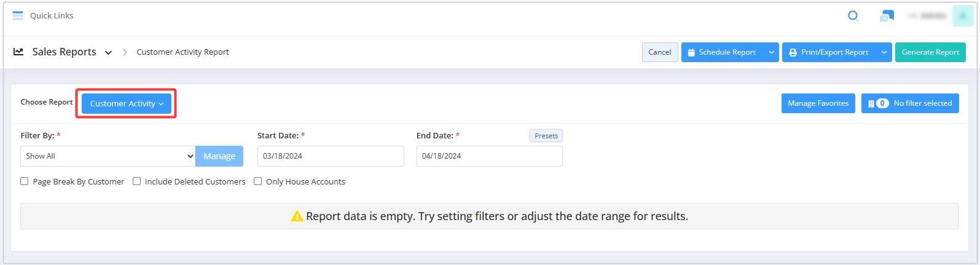980x265 pixels.
Task: Open the Filter By Show All dropdown
Action: tap(108, 156)
